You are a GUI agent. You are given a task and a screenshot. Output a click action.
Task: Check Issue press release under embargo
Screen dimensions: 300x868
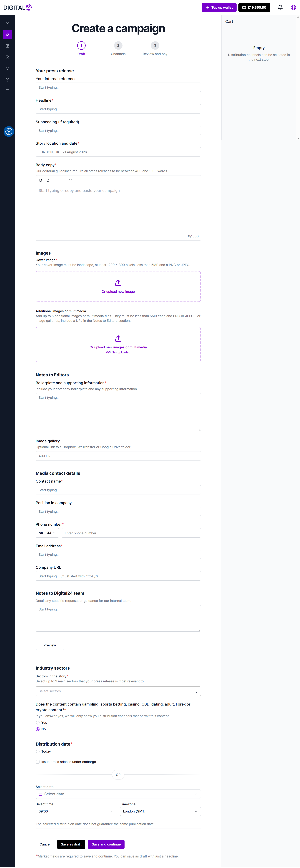point(37,762)
